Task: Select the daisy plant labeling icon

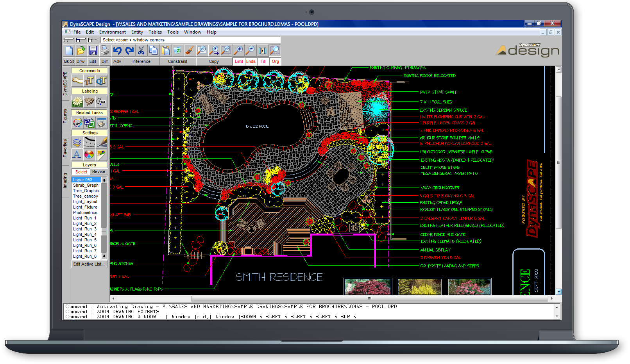Action: tap(77, 102)
